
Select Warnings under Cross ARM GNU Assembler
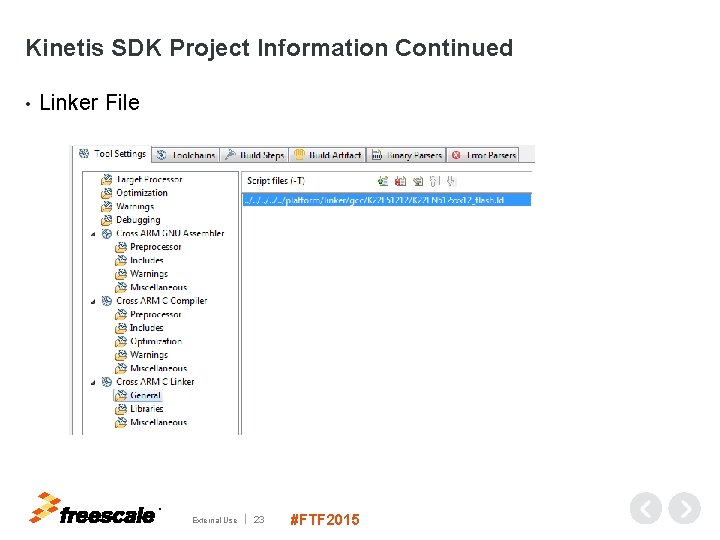(142, 274)
